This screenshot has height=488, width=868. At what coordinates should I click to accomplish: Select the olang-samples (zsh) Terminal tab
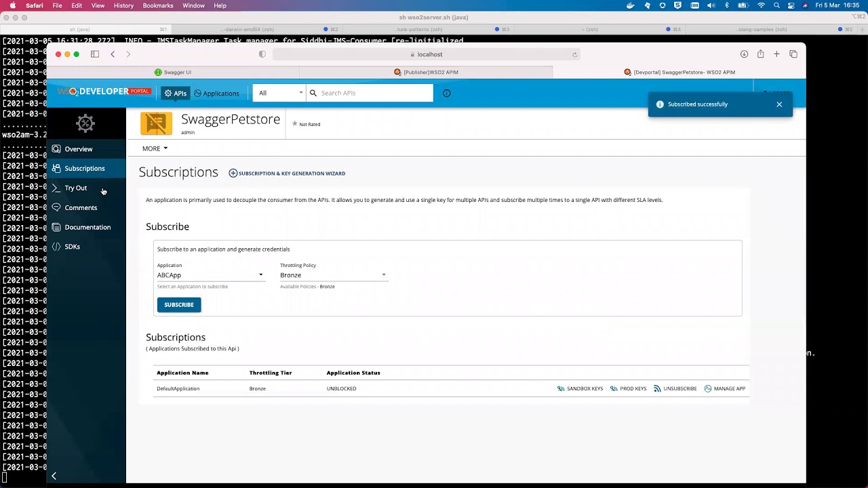(x=771, y=30)
